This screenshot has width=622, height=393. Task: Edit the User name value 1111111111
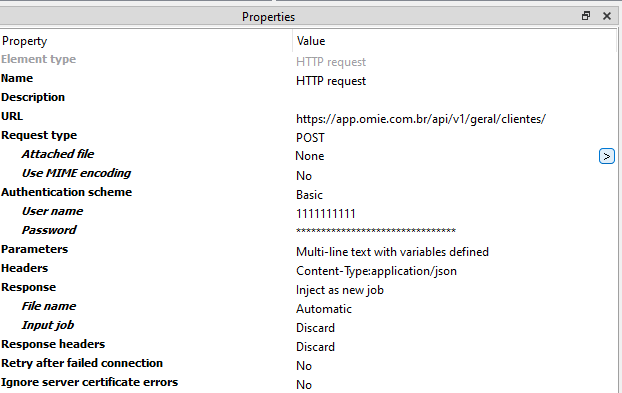click(x=326, y=214)
